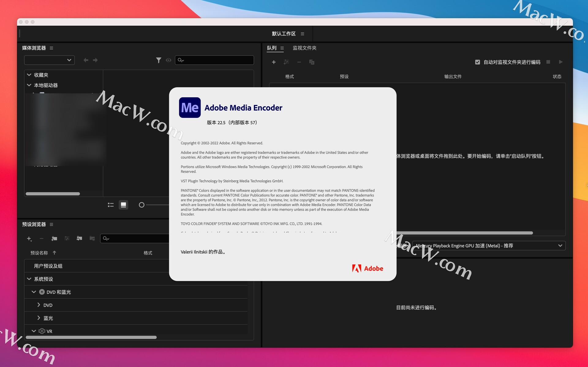Go back in the media browser

coord(86,60)
